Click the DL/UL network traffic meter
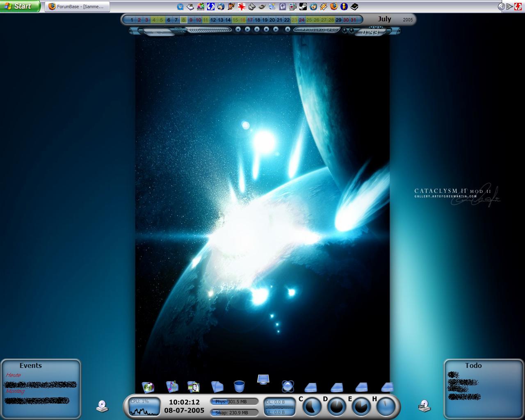This screenshot has height=420, width=525. pyautogui.click(x=279, y=407)
